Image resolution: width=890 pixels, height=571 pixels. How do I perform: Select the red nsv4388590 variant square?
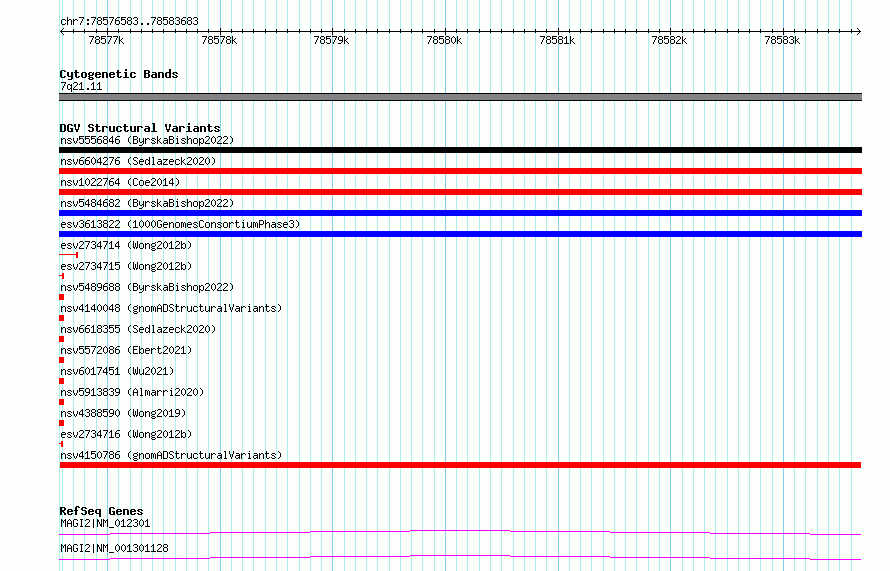tap(61, 423)
